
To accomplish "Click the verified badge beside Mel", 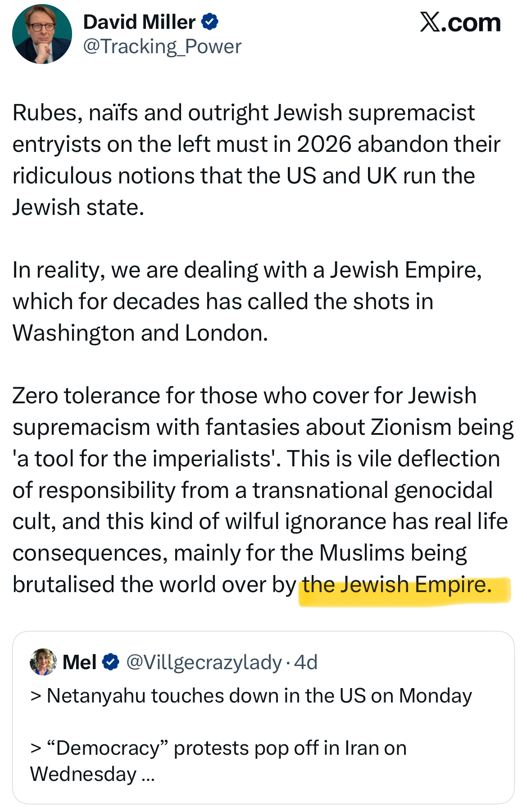I will [x=111, y=662].
